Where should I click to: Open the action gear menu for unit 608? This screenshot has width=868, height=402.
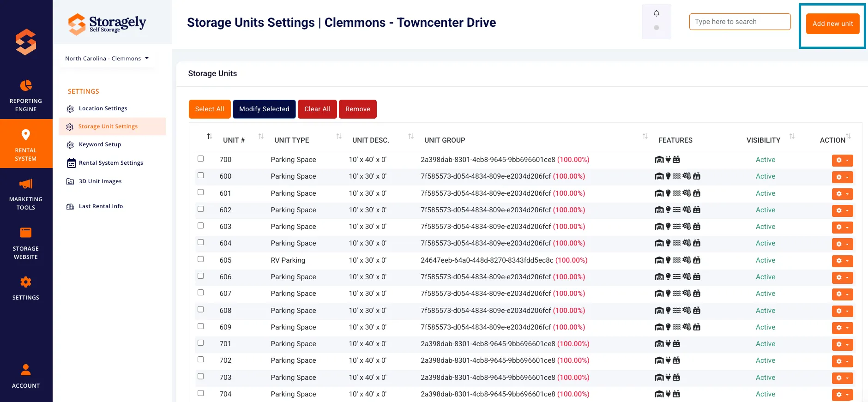842,311
